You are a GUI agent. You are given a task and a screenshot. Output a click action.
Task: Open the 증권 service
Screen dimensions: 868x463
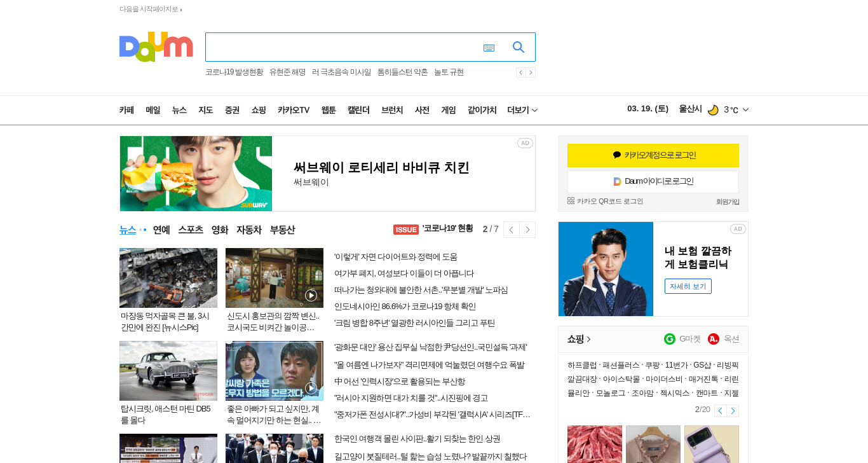(x=232, y=110)
